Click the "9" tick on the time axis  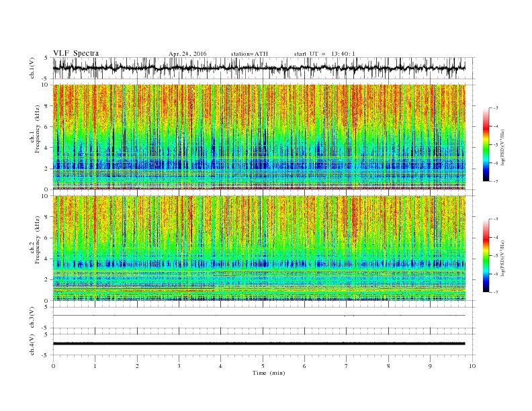430,366
